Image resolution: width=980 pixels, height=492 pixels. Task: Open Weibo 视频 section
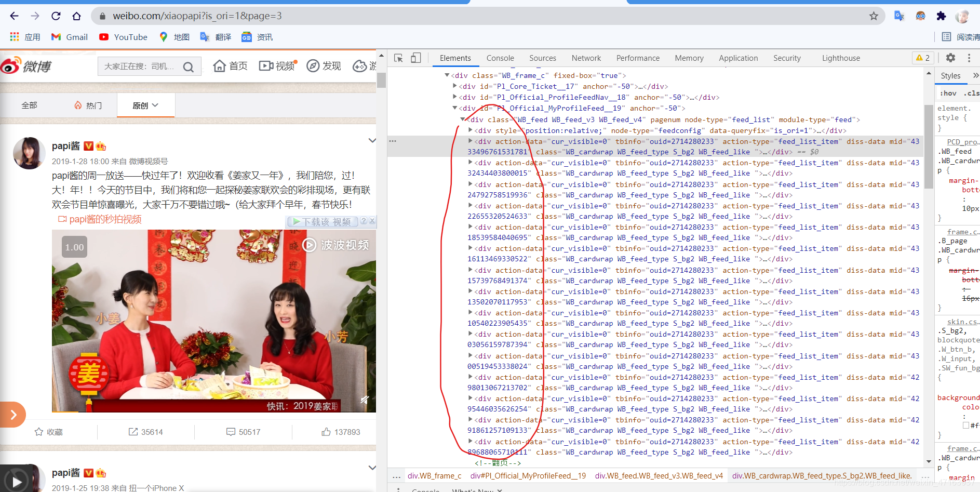pos(277,66)
